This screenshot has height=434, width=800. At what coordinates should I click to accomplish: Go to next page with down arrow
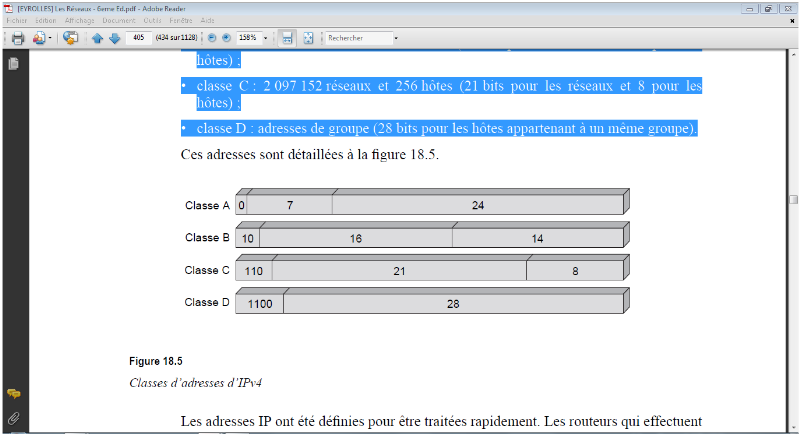115,38
